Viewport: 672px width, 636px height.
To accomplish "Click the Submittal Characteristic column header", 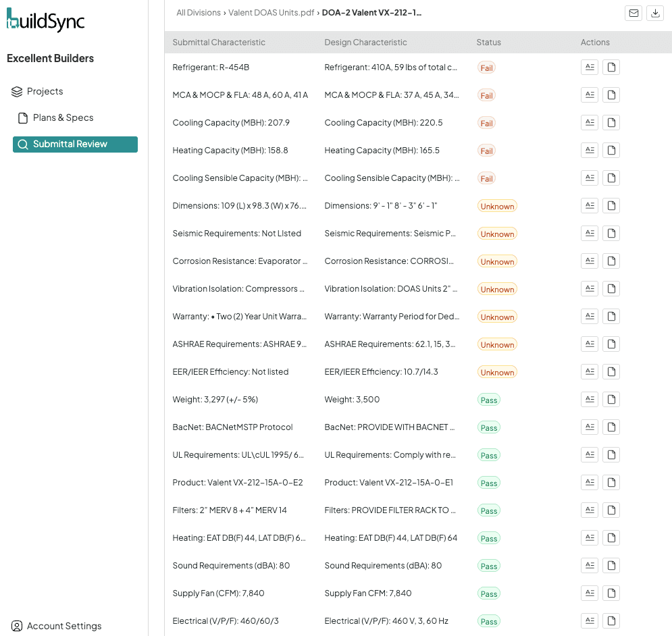I will (x=219, y=43).
